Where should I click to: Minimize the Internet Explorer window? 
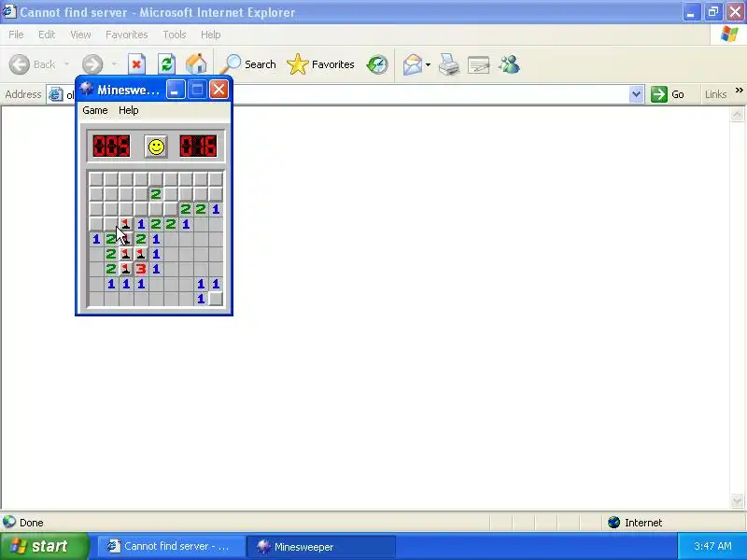coord(691,12)
